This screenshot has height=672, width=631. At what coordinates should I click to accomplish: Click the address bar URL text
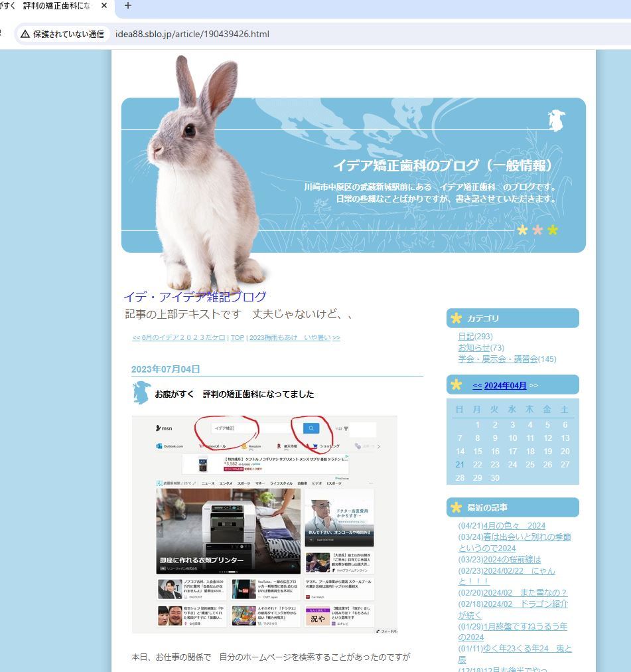point(192,34)
